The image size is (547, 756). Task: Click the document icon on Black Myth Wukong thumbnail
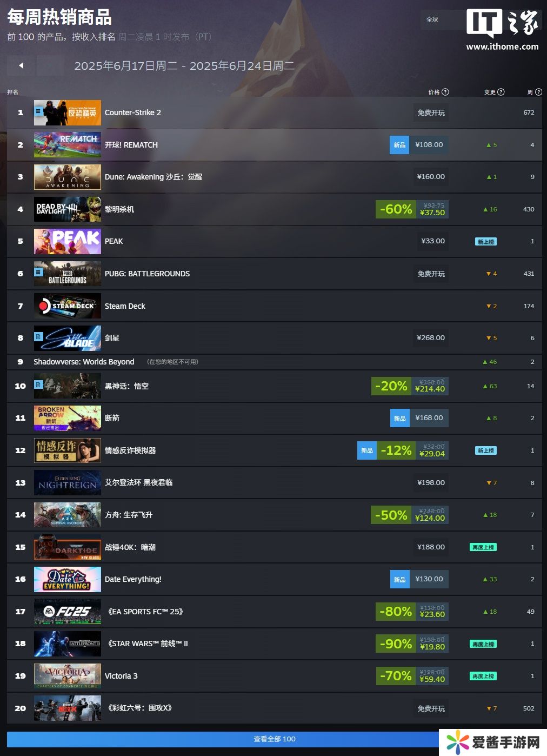point(38,384)
